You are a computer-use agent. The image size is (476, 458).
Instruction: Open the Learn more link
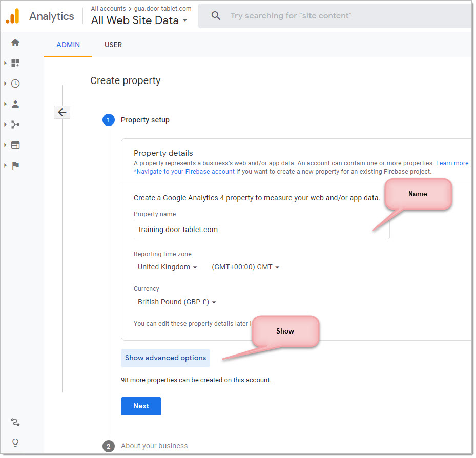point(453,163)
